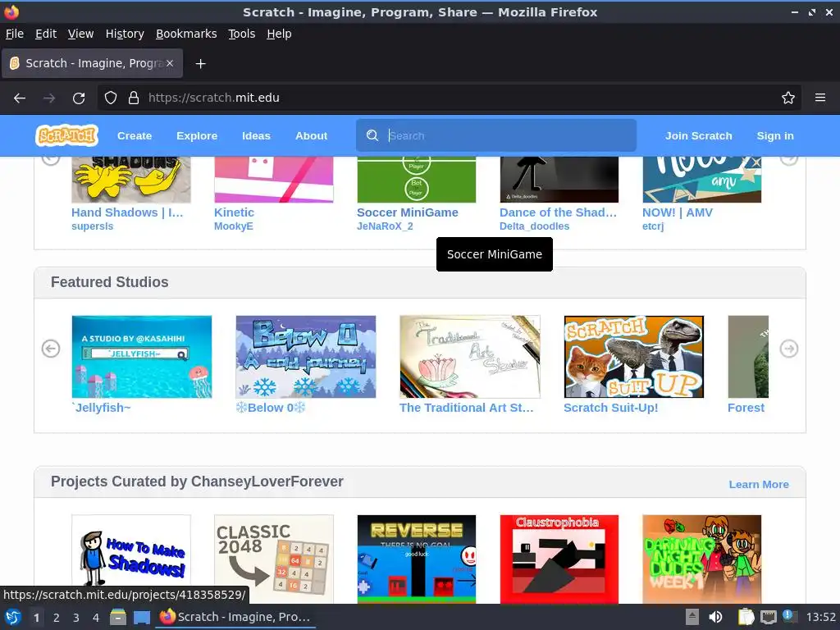
Task: Open the Help menu
Action: pyautogui.click(x=279, y=34)
